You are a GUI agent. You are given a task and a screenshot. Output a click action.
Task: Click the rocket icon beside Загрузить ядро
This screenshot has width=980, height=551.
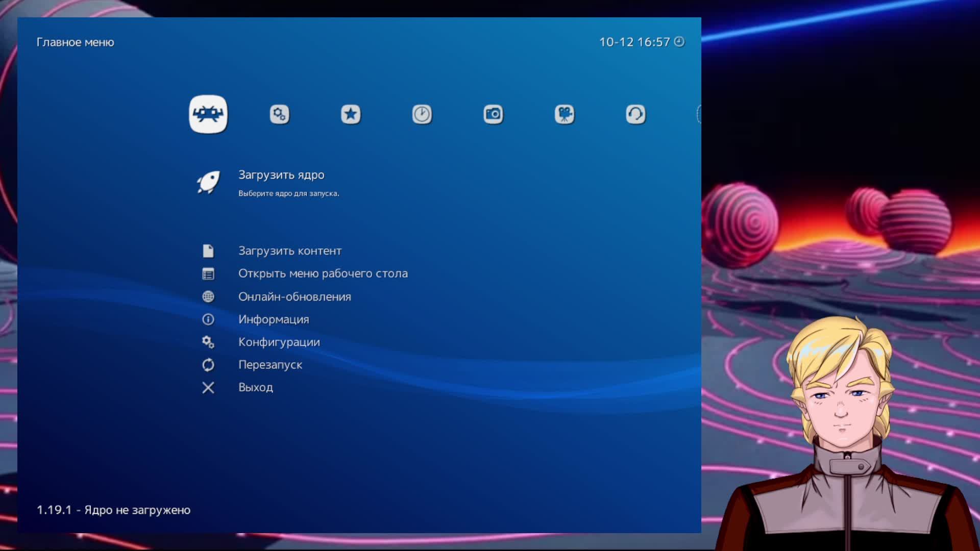pyautogui.click(x=208, y=182)
